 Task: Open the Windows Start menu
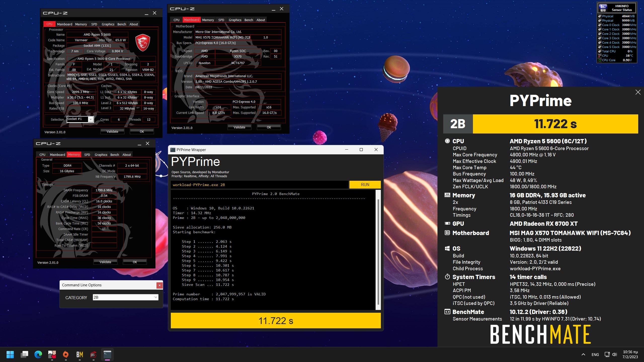pyautogui.click(x=10, y=354)
